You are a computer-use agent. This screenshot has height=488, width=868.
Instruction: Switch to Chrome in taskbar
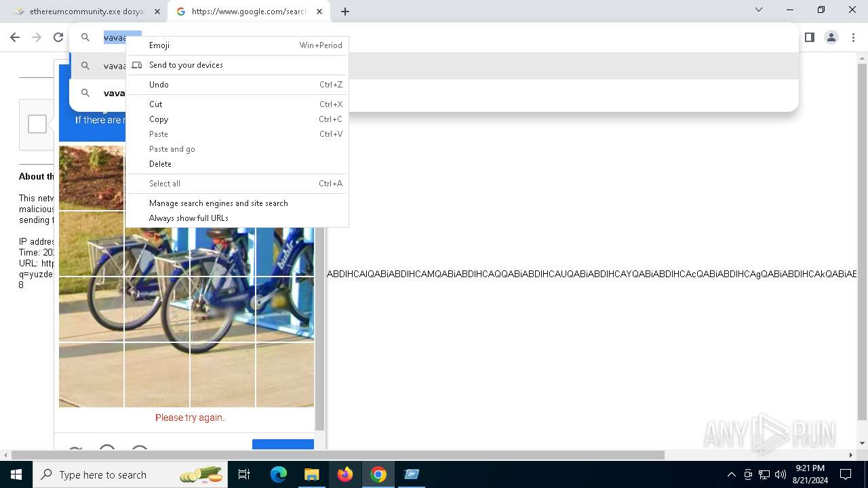pyautogui.click(x=378, y=474)
